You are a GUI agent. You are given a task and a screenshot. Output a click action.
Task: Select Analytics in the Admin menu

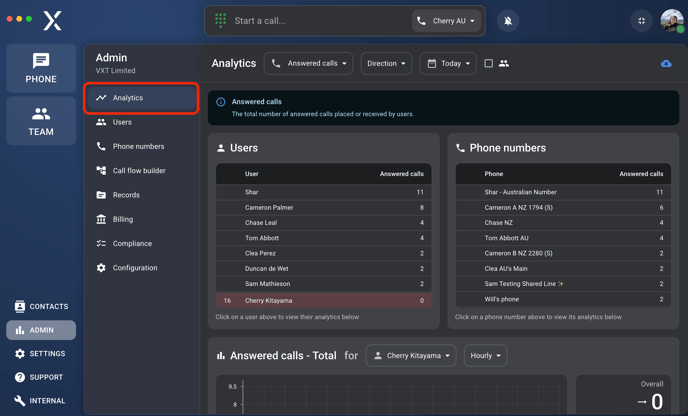[141, 98]
